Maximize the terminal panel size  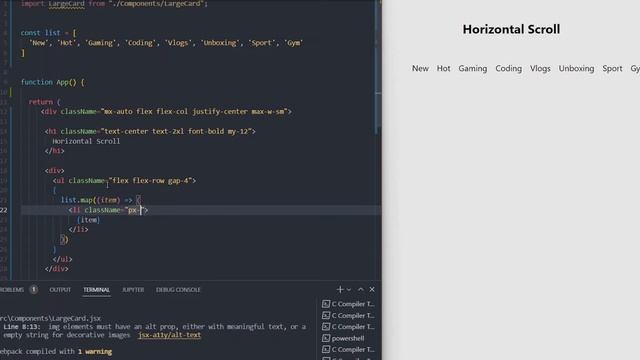click(360, 289)
